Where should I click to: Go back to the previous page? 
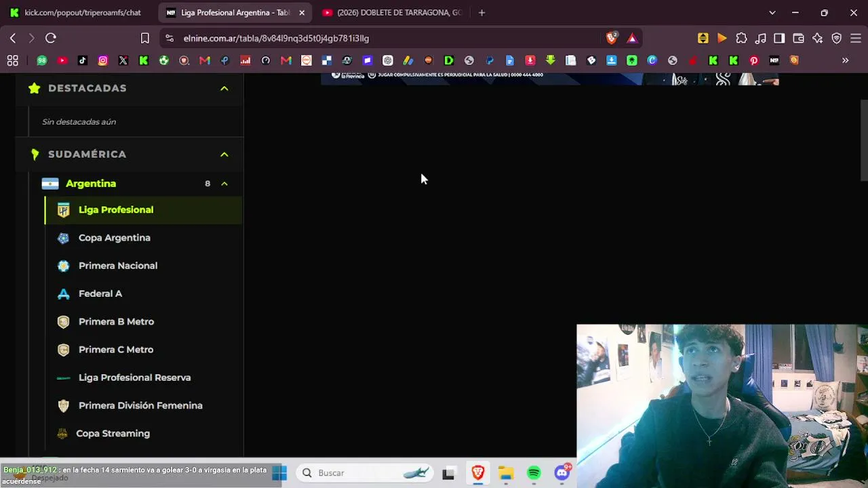(13, 39)
